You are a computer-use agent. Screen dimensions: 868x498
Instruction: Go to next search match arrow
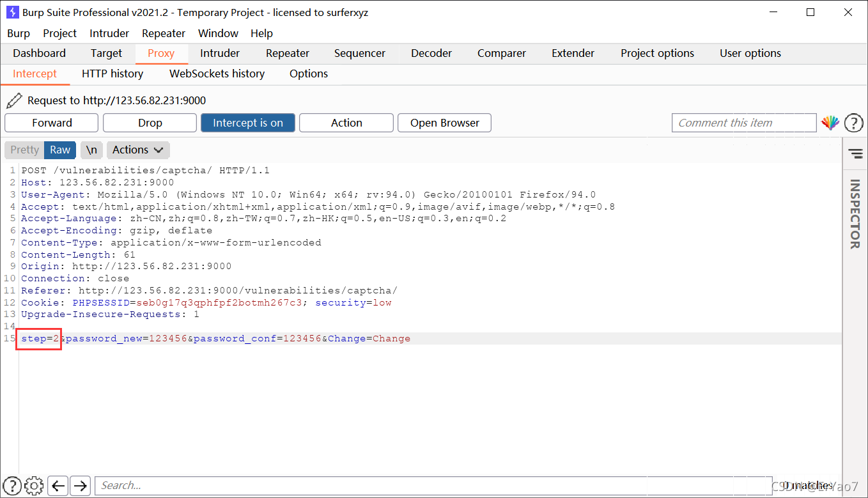[x=80, y=485]
